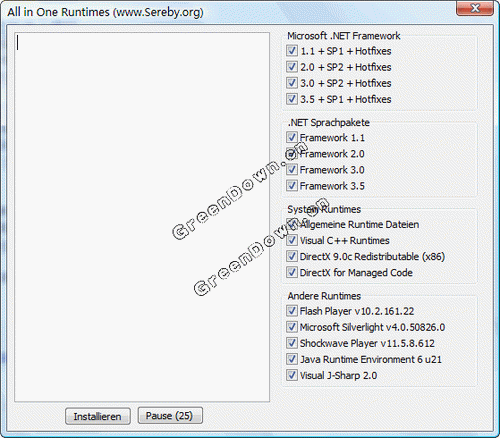Click the Pause (25) button
The image size is (500, 438).
pos(170,415)
